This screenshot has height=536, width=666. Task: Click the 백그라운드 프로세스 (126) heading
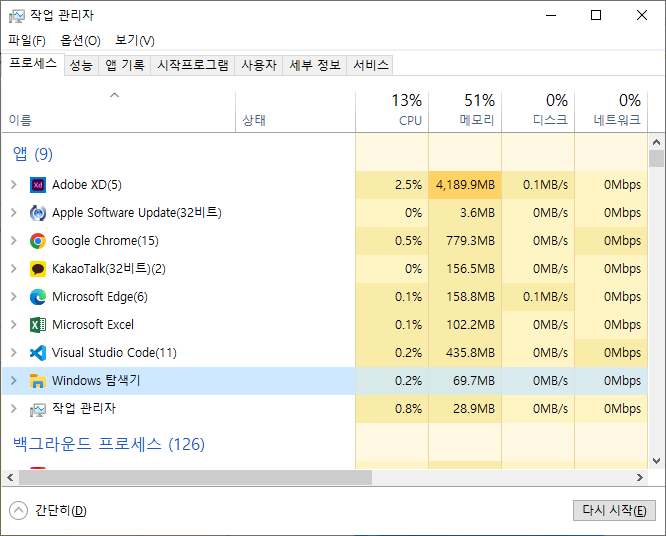click(x=109, y=444)
